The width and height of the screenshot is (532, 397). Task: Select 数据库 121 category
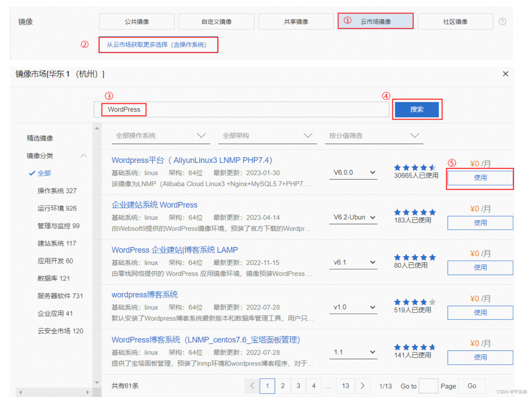54,278
